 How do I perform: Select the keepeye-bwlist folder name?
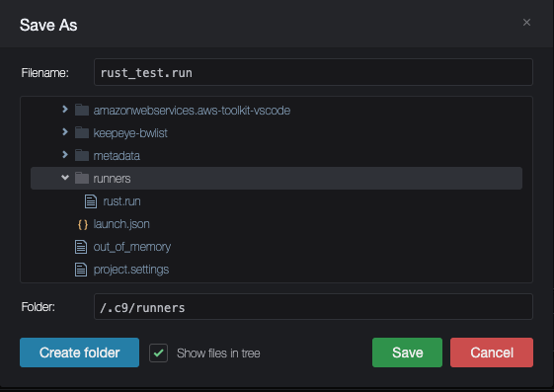(x=130, y=133)
